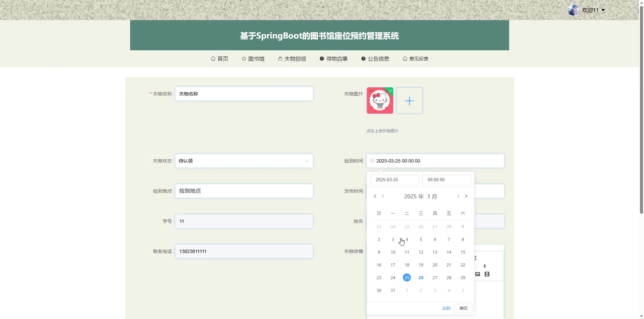
Task: Click the user avatar picture
Action: (573, 10)
